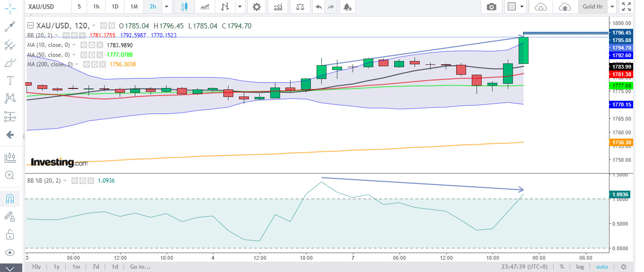This screenshot has height=272, width=644.
Task: Toggle the auto scale option
Action: pyautogui.click(x=602, y=267)
